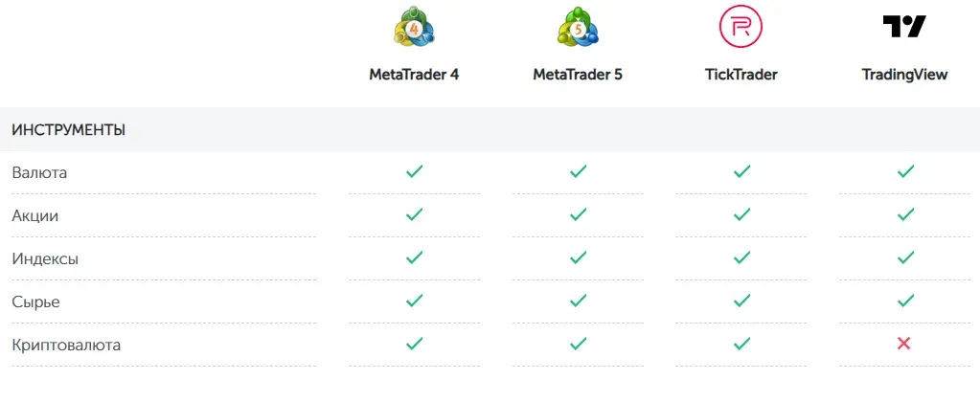Open the MetaTrader 5 platform label
The height and width of the screenshot is (402, 980).
(578, 75)
